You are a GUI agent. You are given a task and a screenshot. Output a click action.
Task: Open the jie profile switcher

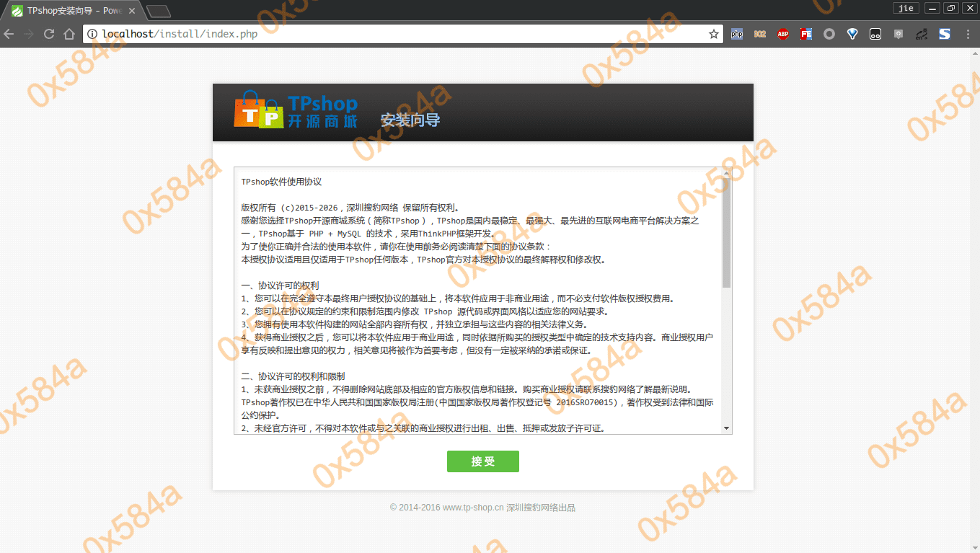pyautogui.click(x=906, y=8)
